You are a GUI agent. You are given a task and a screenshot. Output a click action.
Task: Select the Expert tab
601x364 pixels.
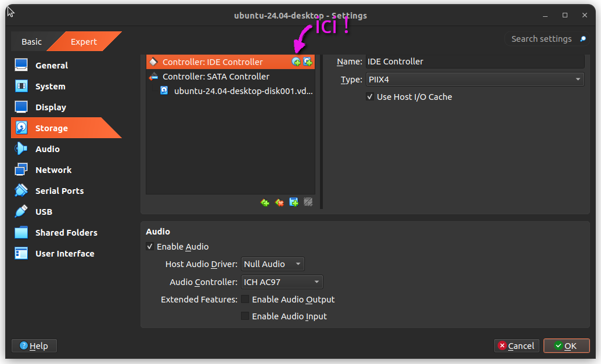click(x=84, y=42)
